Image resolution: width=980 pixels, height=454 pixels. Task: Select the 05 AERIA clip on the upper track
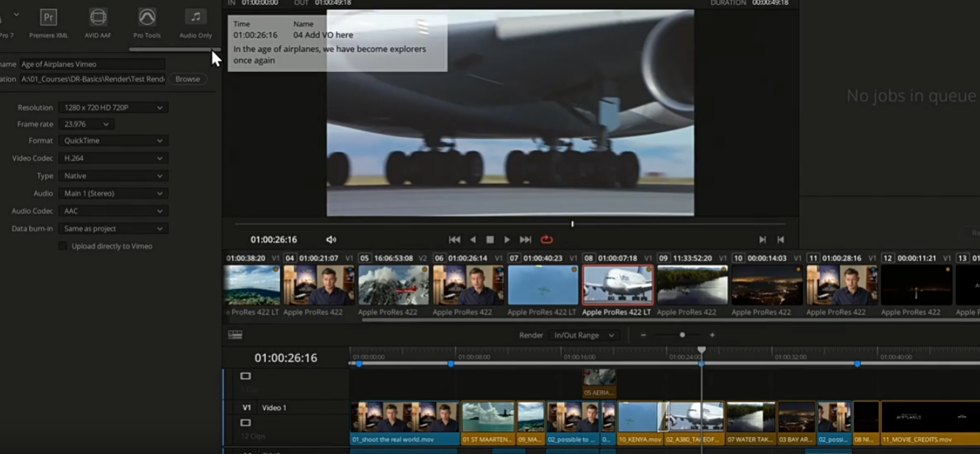(599, 383)
